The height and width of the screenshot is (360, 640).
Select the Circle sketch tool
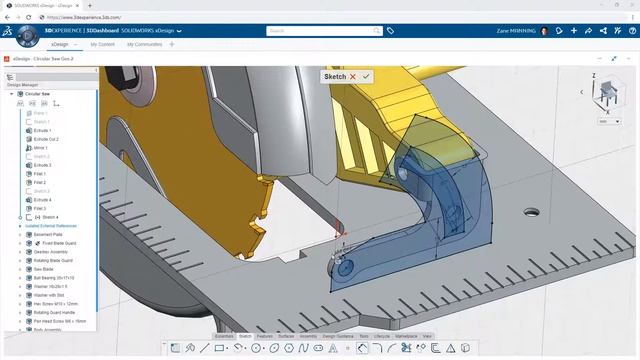point(256,348)
